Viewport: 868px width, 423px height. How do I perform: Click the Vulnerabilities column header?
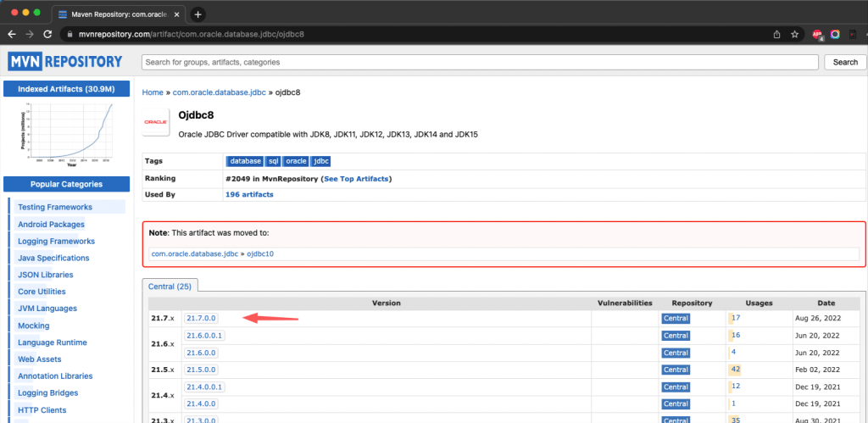pyautogui.click(x=625, y=303)
